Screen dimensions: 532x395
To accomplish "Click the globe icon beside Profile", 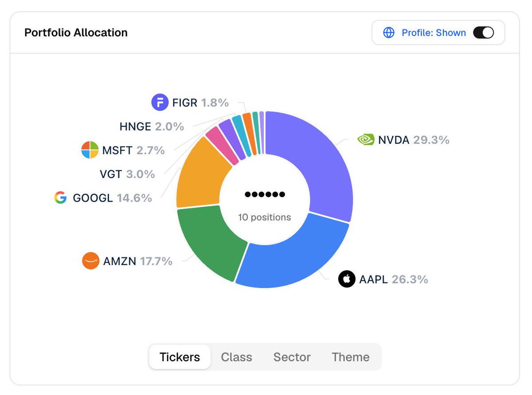I will (x=389, y=33).
